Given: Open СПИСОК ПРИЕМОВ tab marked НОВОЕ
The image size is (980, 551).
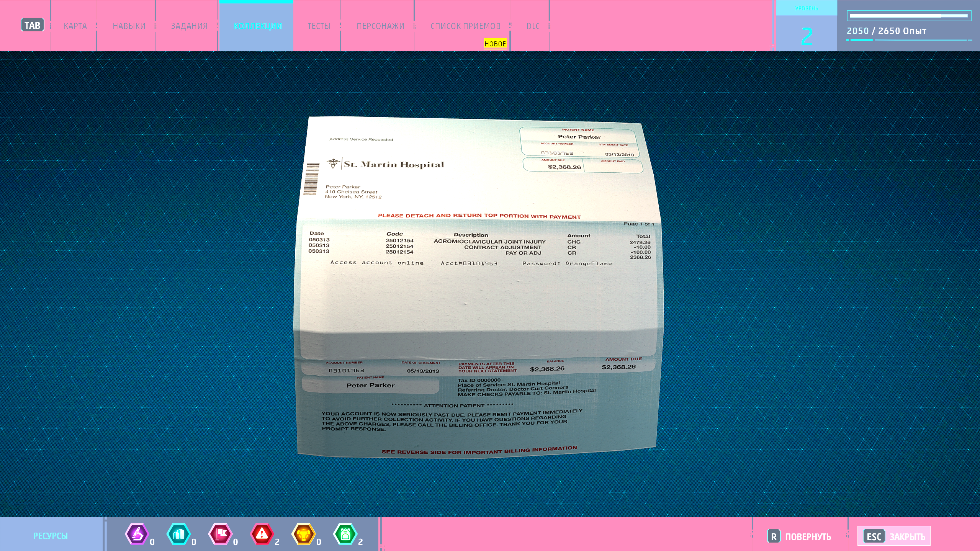Looking at the screenshot, I should pos(465,26).
